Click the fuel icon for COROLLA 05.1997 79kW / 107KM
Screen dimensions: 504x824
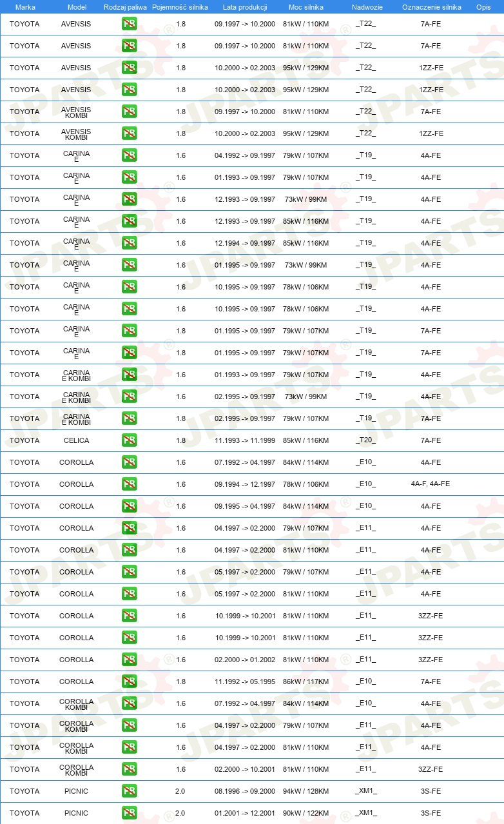[129, 572]
